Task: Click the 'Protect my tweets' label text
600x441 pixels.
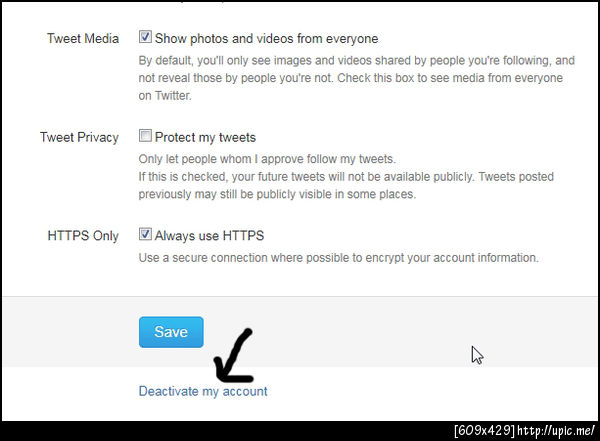Action: 205,137
